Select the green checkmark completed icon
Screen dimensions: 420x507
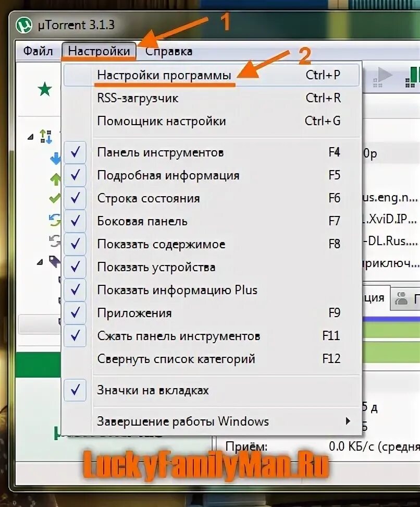[x=55, y=198]
